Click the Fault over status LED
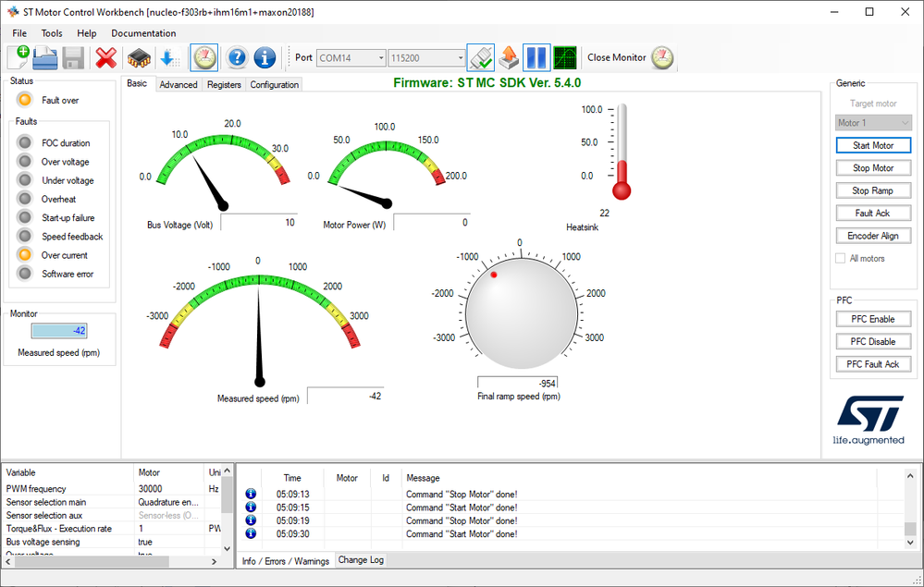 coord(25,100)
